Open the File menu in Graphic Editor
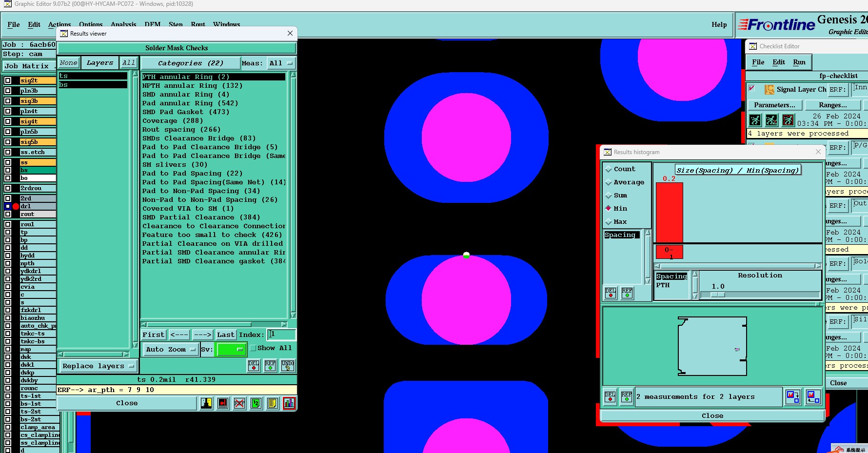 pos(14,24)
